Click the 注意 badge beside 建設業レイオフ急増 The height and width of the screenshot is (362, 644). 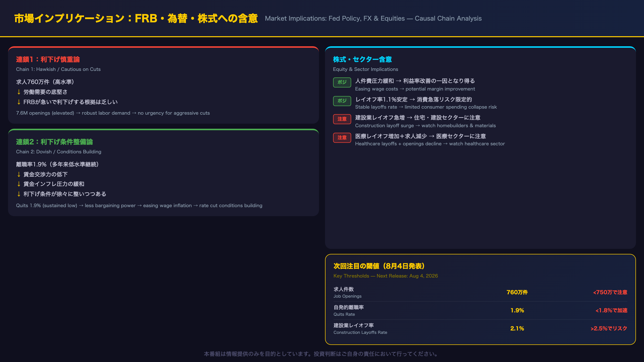[342, 119]
